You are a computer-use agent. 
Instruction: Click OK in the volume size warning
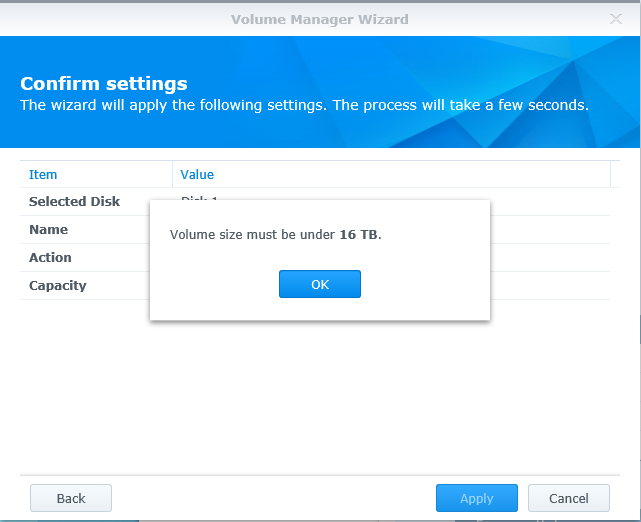(x=319, y=284)
